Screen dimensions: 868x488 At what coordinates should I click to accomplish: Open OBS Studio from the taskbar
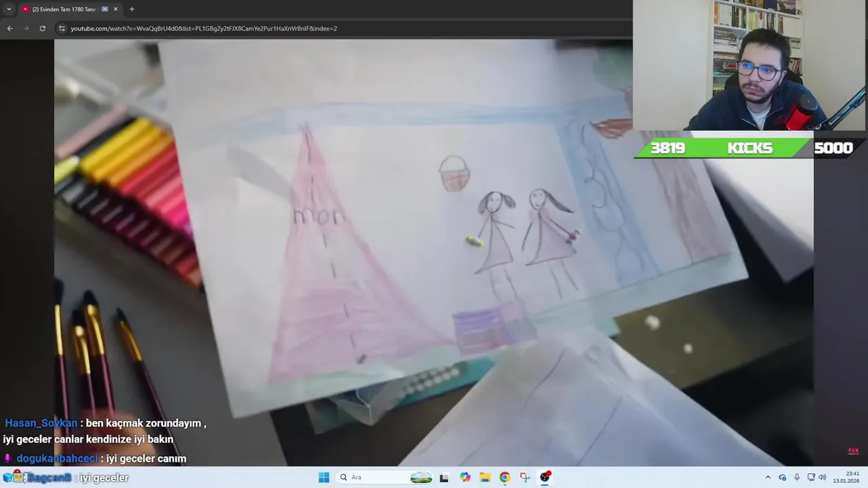pyautogui.click(x=545, y=477)
